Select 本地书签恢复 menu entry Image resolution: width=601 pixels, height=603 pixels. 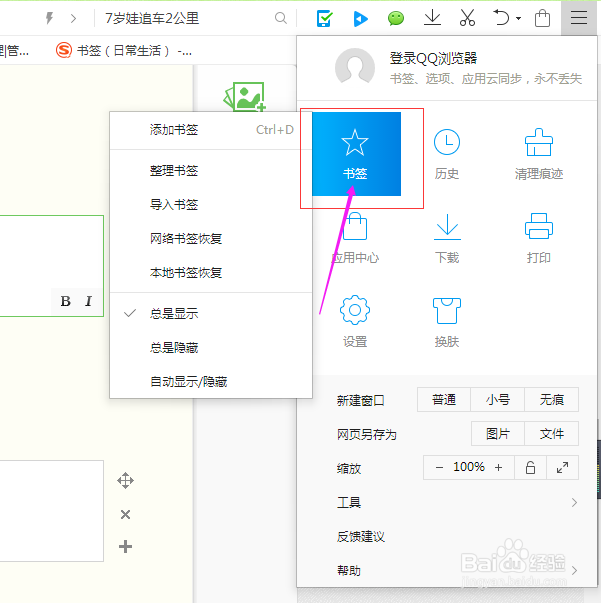coord(211,272)
